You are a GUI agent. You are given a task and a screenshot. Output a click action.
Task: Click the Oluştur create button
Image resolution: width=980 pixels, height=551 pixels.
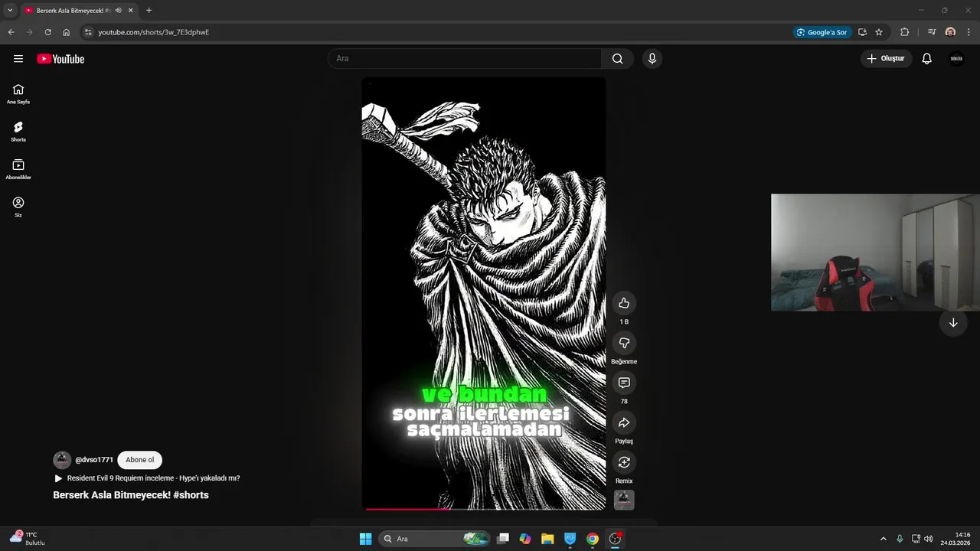click(x=886, y=59)
